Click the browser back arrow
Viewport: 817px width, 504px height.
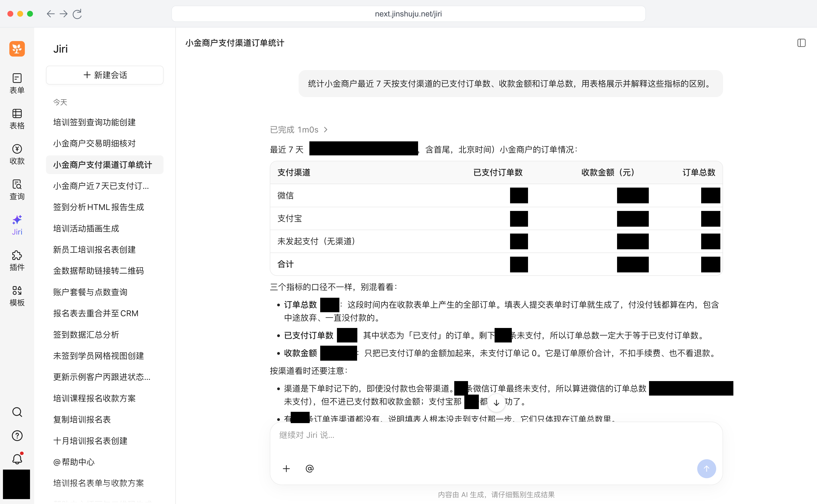(50, 14)
